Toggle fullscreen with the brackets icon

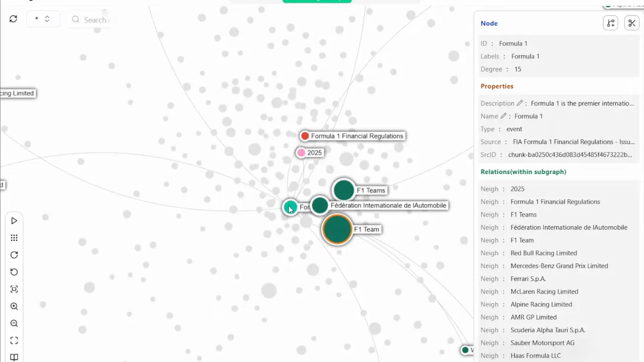point(14,340)
